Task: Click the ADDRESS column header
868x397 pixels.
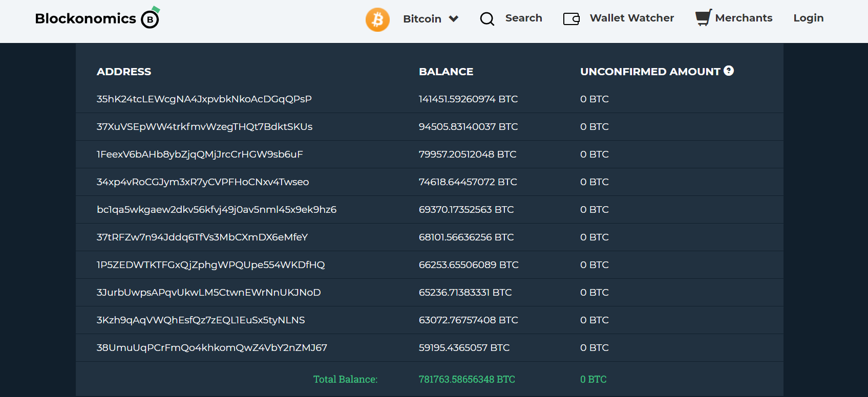Action: pyautogui.click(x=124, y=72)
